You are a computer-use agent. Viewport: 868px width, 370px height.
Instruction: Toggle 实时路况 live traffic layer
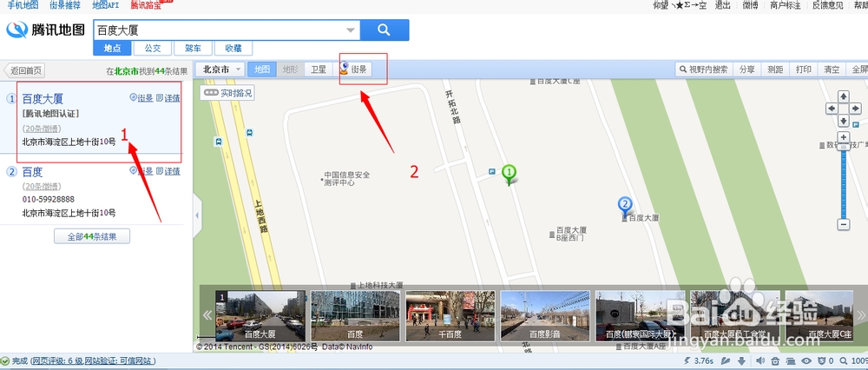227,93
